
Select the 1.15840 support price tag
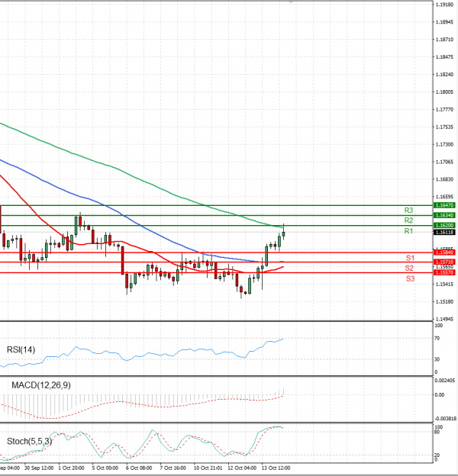coord(444,252)
